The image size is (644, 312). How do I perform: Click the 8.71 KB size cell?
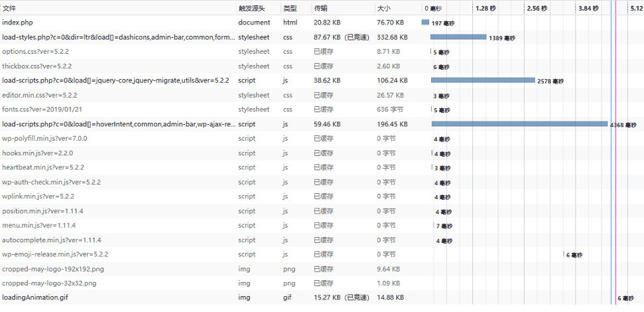pyautogui.click(x=388, y=51)
